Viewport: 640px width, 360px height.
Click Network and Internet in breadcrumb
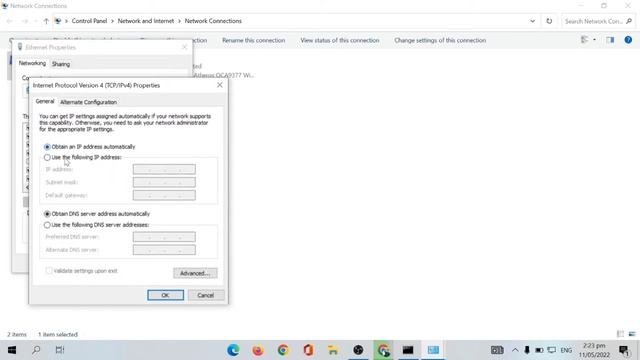[146, 21]
